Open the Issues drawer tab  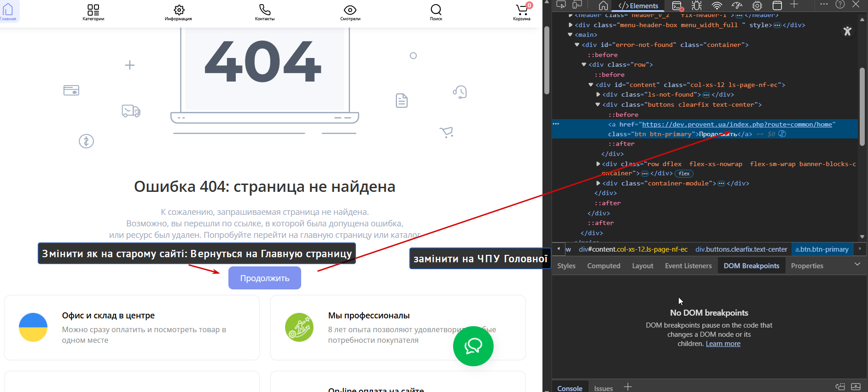603,388
